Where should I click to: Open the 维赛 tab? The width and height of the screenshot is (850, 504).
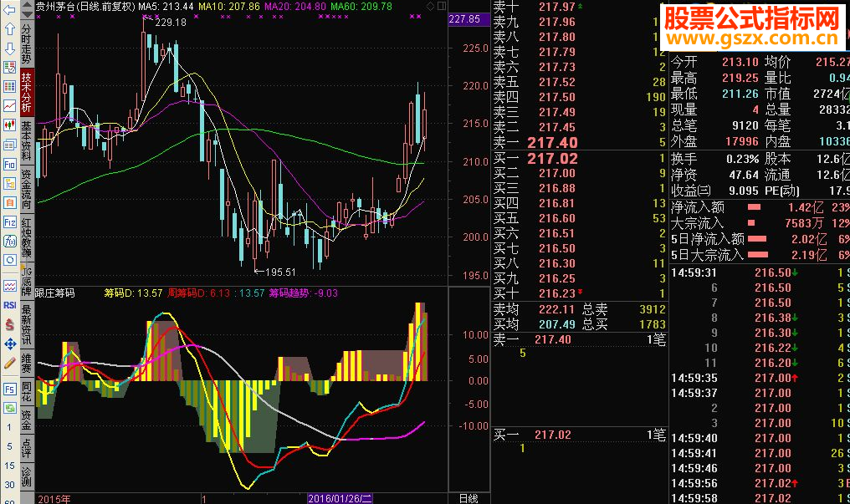pyautogui.click(x=27, y=364)
